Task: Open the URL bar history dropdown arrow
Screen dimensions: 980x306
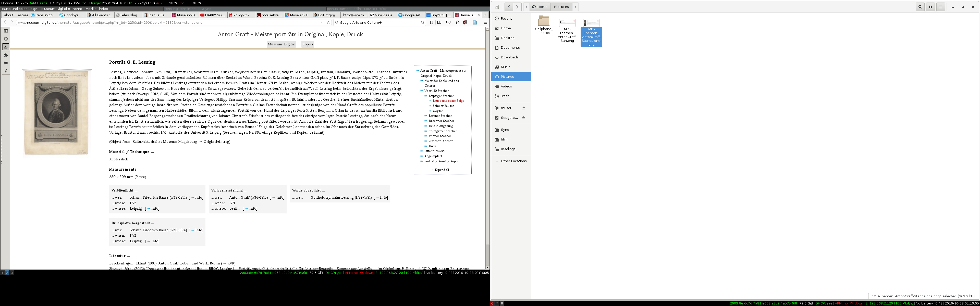Action: (x=322, y=22)
